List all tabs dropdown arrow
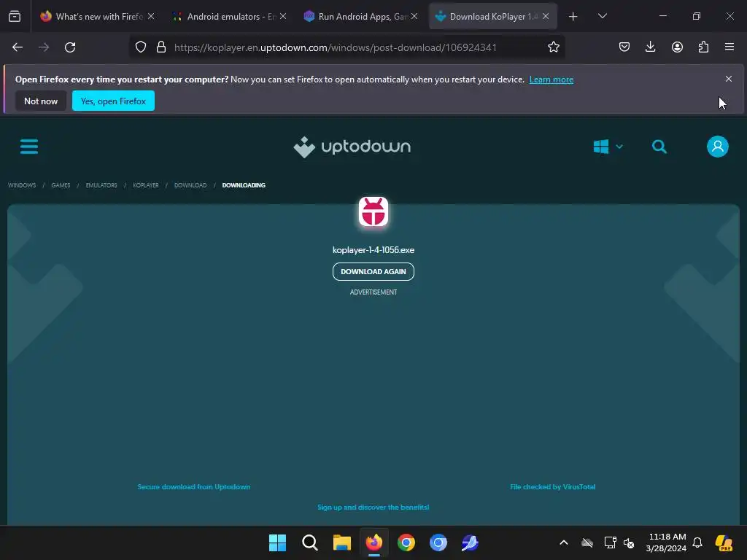The image size is (747, 560). pos(602,16)
